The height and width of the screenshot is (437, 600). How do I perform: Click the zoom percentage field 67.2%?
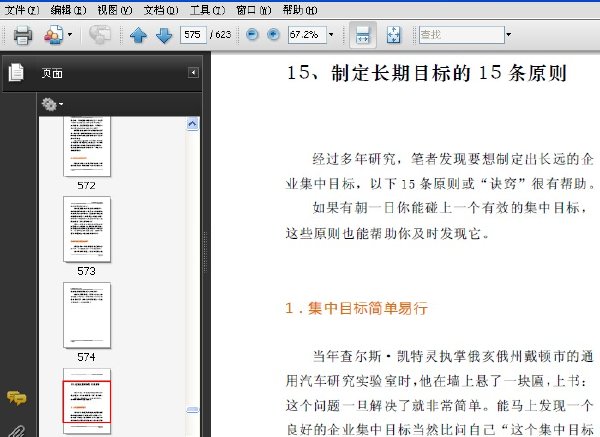pyautogui.click(x=307, y=35)
